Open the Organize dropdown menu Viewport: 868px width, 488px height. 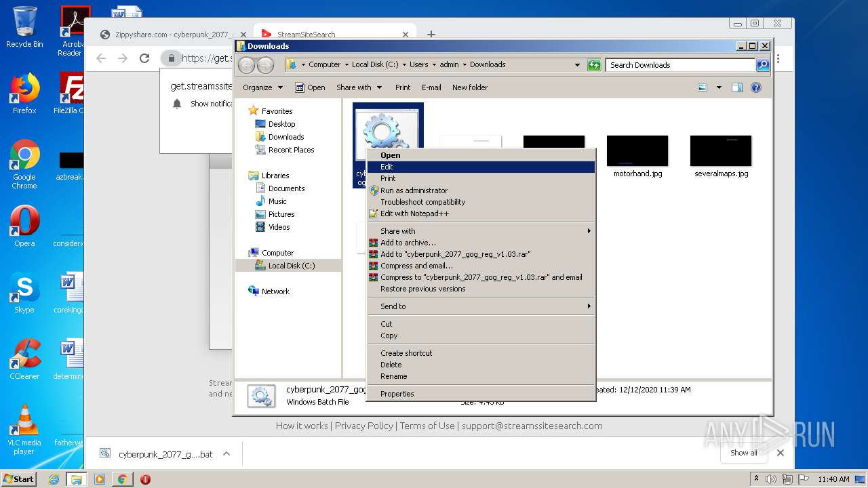[262, 87]
